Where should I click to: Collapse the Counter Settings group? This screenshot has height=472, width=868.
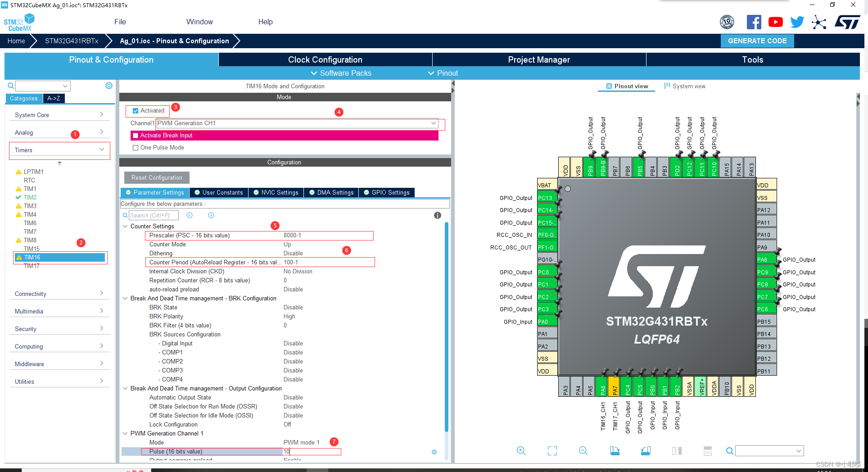[126, 226]
